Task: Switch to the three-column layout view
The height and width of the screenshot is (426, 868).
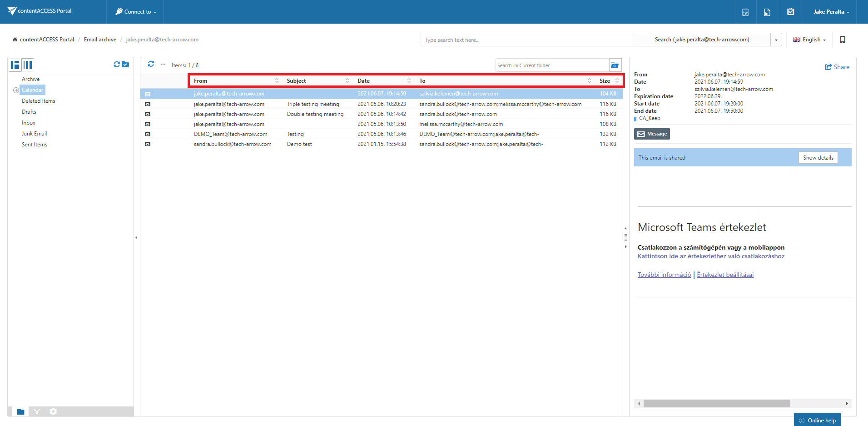Action: pos(28,65)
